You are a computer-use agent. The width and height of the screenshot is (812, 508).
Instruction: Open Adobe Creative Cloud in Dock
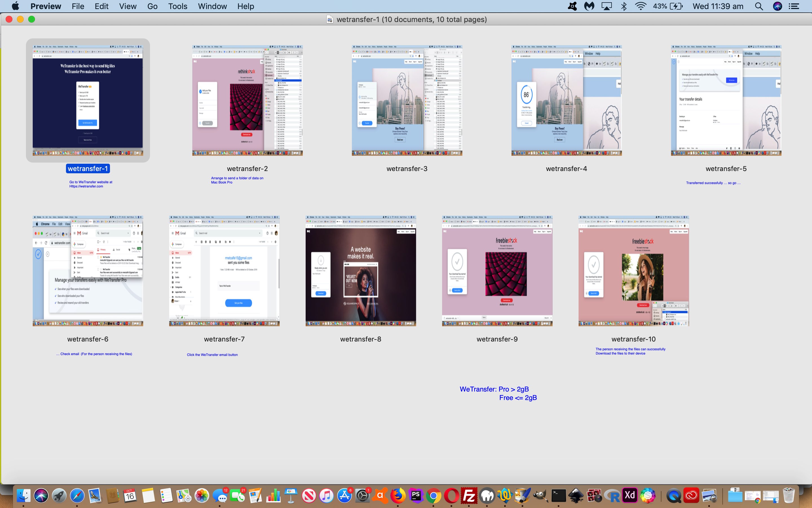click(x=691, y=496)
